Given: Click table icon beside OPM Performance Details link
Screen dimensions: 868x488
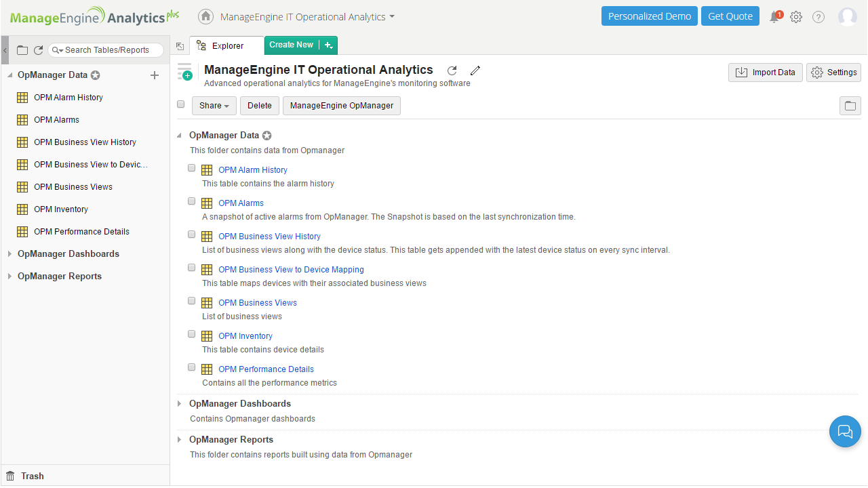Looking at the screenshot, I should click(208, 369).
